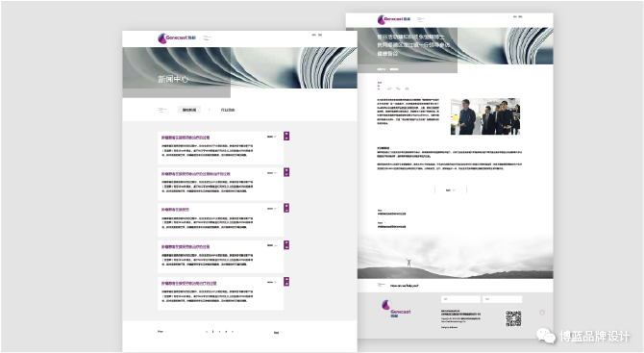
Task: Click the first input field in the footer
Action: [460, 299]
